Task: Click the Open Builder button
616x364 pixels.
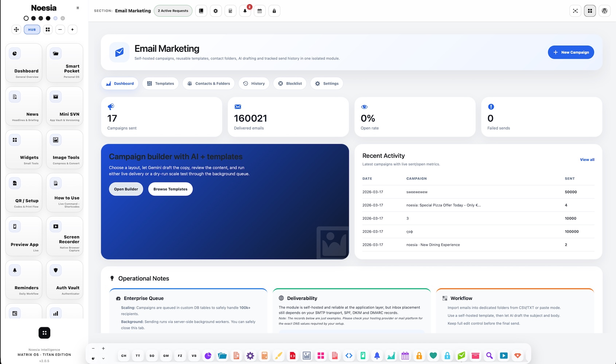Action: tap(126, 189)
